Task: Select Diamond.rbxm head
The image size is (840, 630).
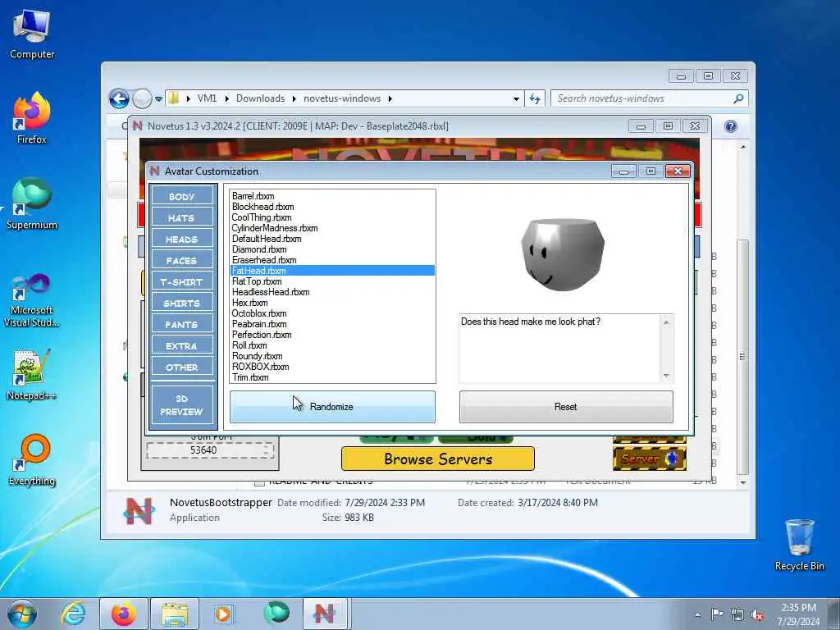Action: (332, 249)
